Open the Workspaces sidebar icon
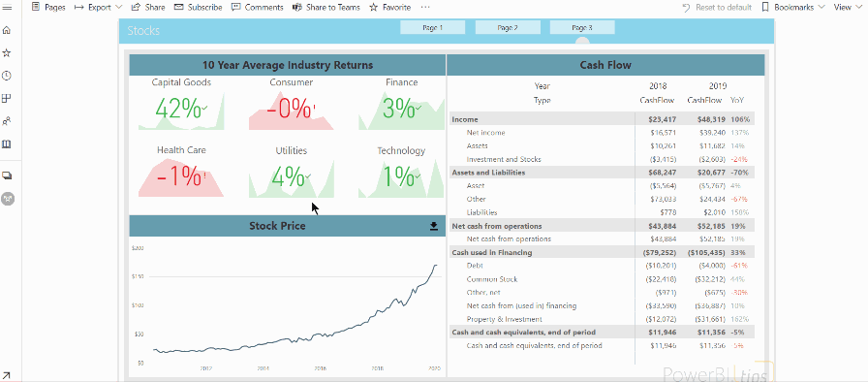Viewport: 868px width, 382px height. click(x=7, y=175)
